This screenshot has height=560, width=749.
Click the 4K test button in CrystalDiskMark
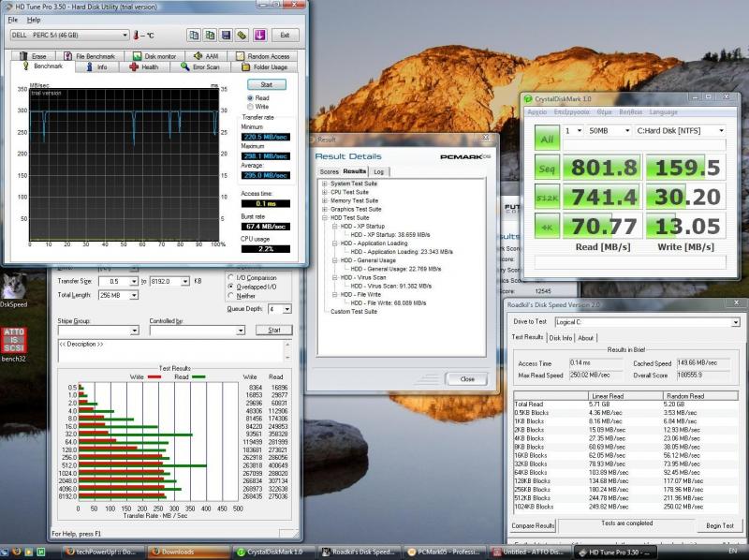pos(547,227)
